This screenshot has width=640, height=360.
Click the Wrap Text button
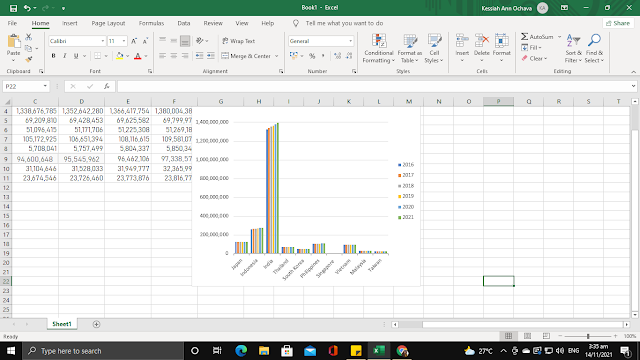coord(238,41)
